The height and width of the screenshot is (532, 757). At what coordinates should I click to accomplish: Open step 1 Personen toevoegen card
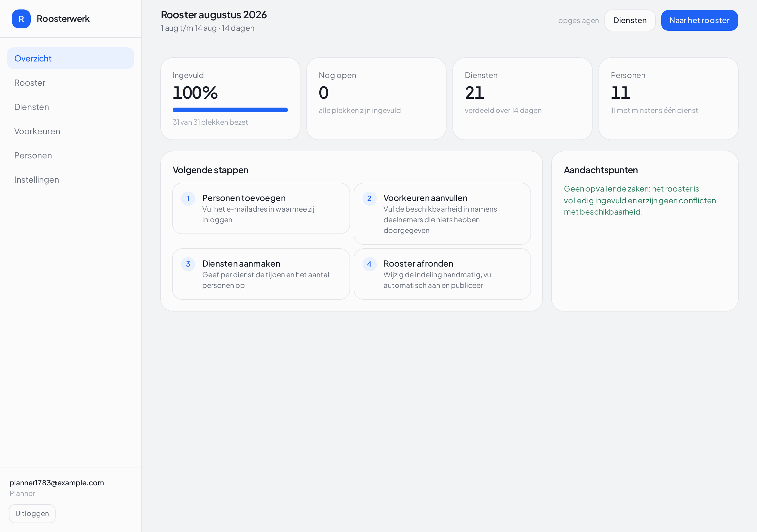point(261,208)
